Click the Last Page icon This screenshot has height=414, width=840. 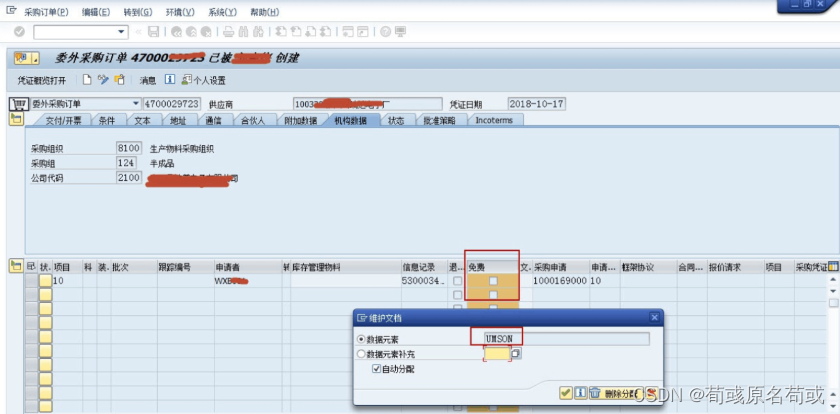325,32
